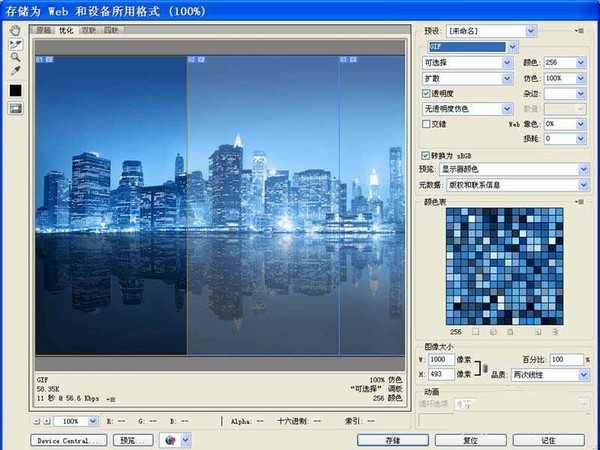The height and width of the screenshot is (450, 600).
Task: Open the optimize panel flyout menu icon
Action: point(579,31)
